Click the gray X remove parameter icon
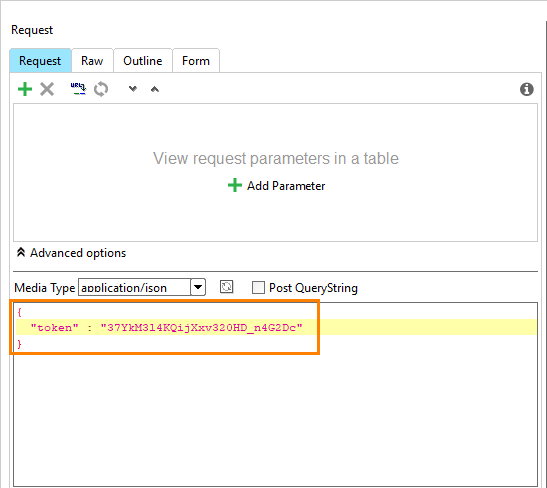Viewport: 547px width, 488px height. tap(47, 89)
